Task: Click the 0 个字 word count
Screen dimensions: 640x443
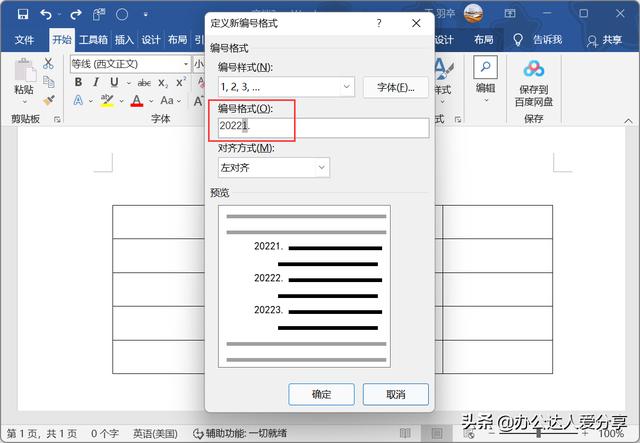Action: click(x=104, y=433)
